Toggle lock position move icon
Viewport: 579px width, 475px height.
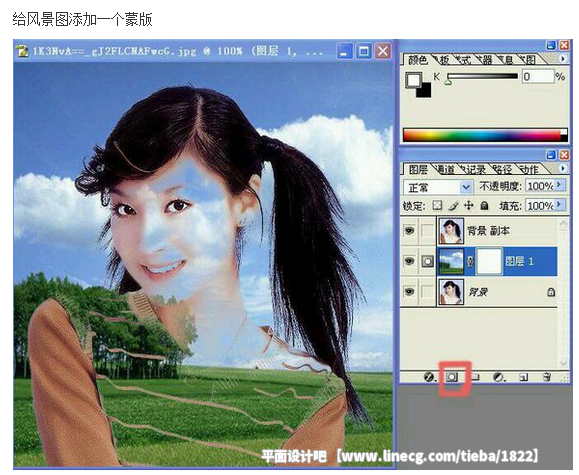tap(469, 205)
